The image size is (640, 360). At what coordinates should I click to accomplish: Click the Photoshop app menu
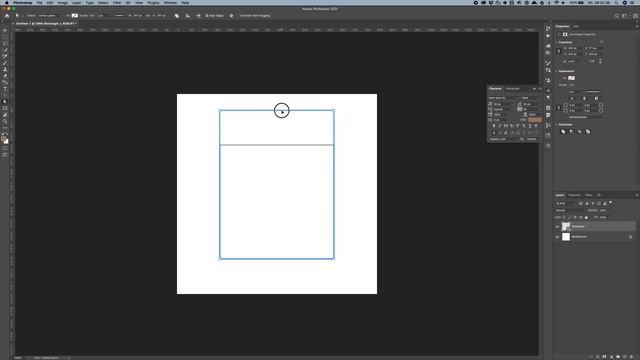tap(22, 2)
